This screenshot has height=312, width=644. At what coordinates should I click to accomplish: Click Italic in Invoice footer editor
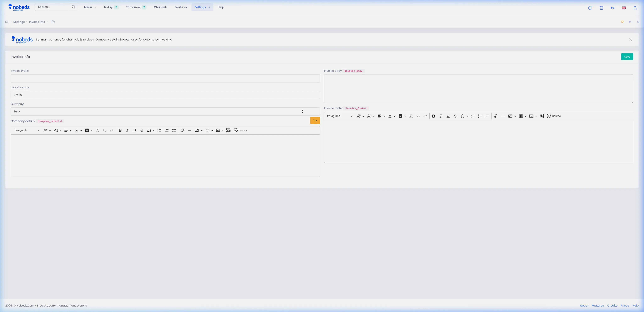(x=441, y=116)
